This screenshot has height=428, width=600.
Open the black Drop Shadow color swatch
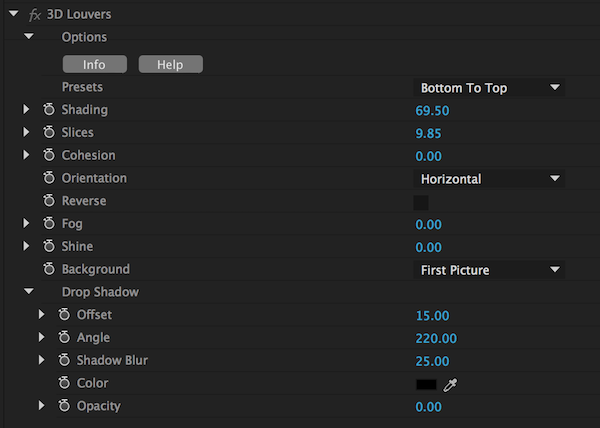click(x=427, y=384)
